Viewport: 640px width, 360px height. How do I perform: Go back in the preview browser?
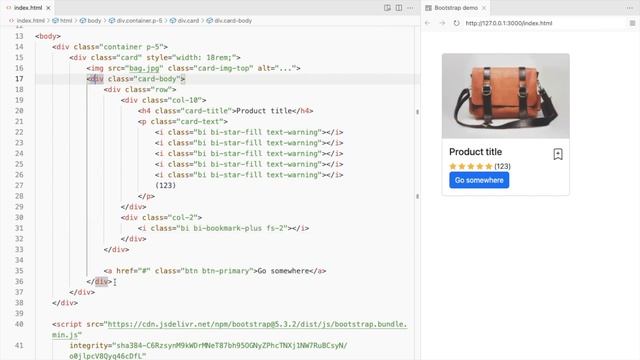(427, 23)
